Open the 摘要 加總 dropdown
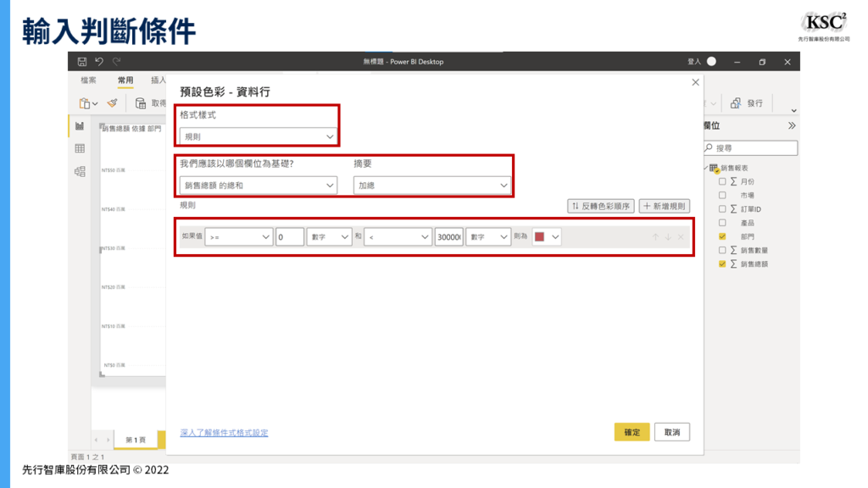Image resolution: width=868 pixels, height=488 pixels. tap(431, 186)
